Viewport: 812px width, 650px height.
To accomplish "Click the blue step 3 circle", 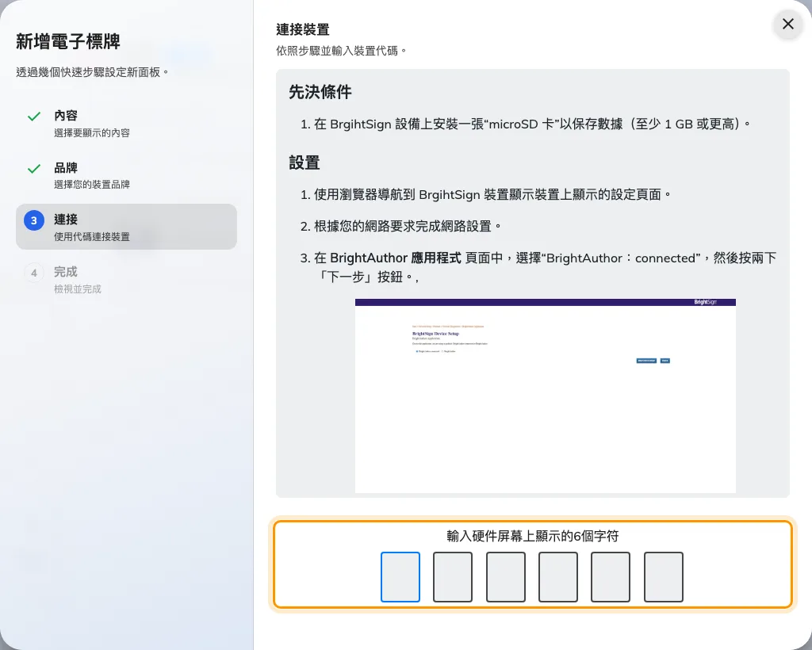I will (x=34, y=220).
